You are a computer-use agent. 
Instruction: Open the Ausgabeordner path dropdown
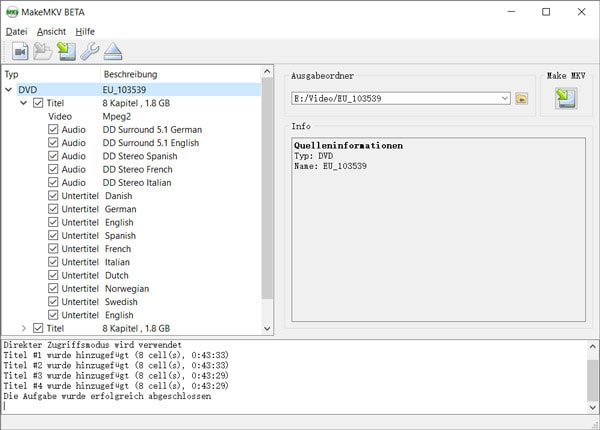click(x=505, y=98)
